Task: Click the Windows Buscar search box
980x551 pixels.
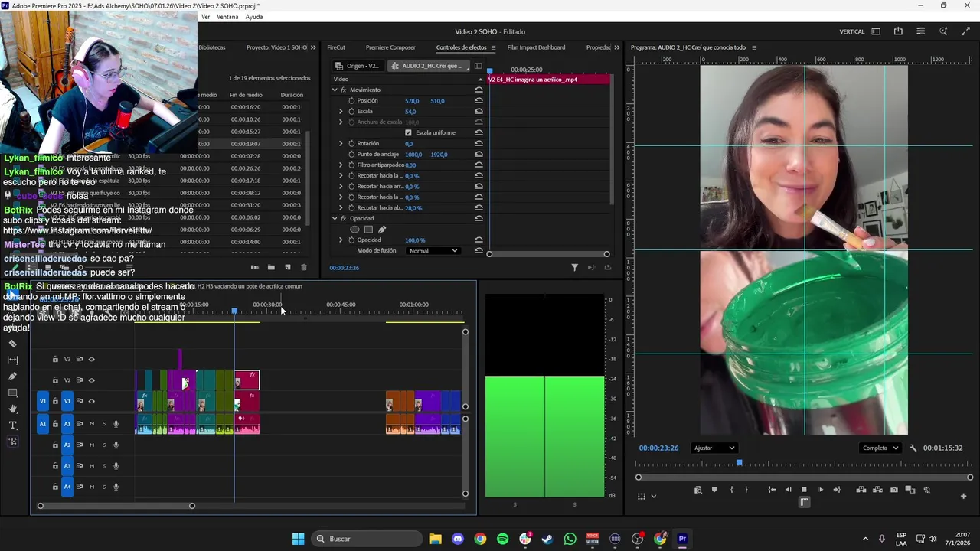Action: pyautogui.click(x=367, y=539)
